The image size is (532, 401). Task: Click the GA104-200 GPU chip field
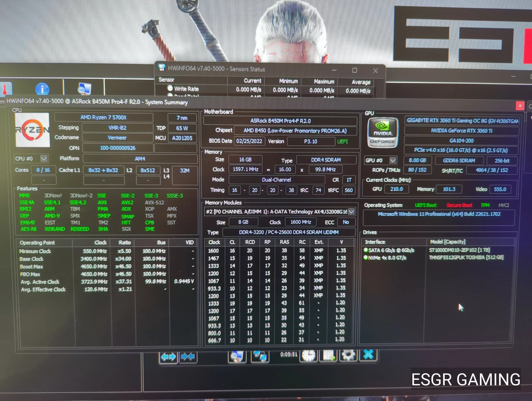pyautogui.click(x=461, y=141)
